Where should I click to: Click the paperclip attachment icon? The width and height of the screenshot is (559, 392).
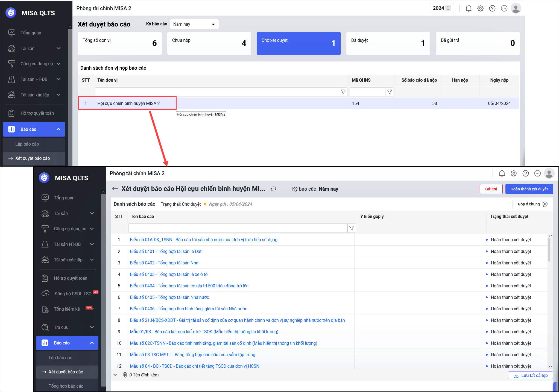coord(125,375)
